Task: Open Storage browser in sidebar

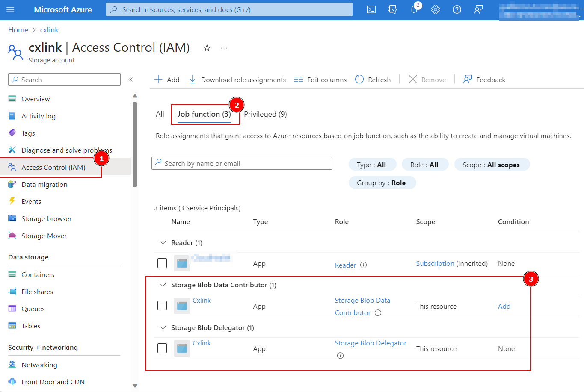Action: coord(47,218)
